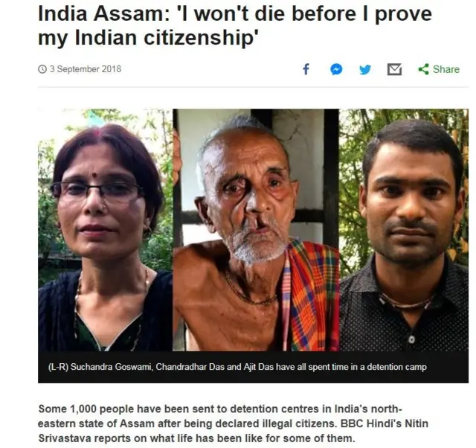Click the headline's first line about India Assam

[235, 13]
